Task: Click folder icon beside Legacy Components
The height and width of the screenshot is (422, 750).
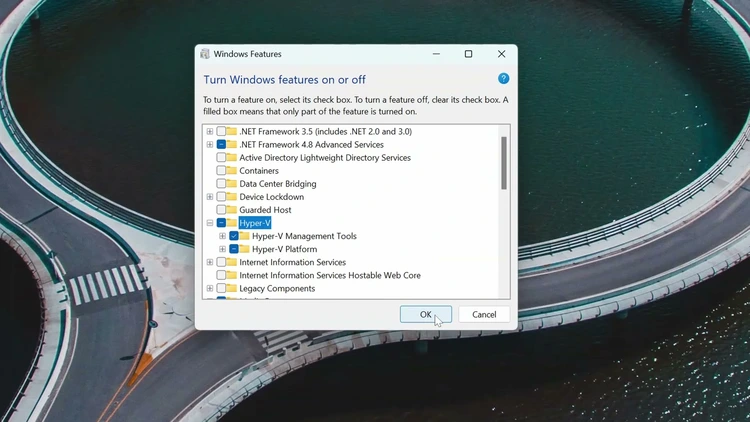Action: [232, 289]
